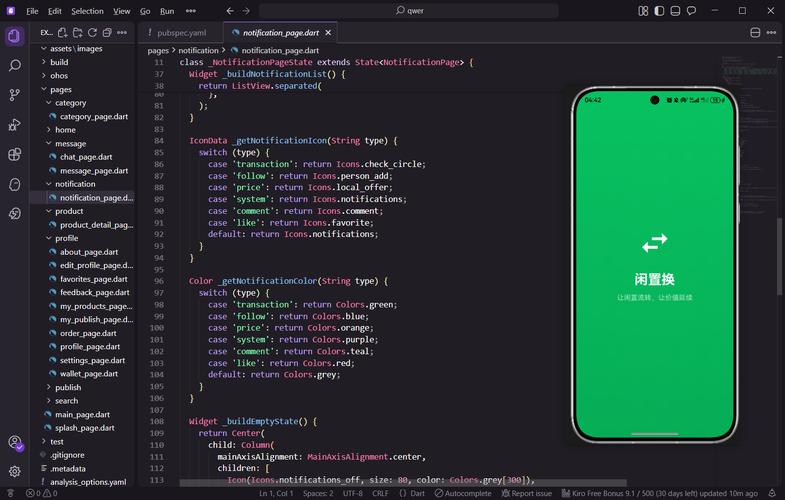Change CRLF line ending setting
Screen dimensions: 785x500
pos(380,493)
